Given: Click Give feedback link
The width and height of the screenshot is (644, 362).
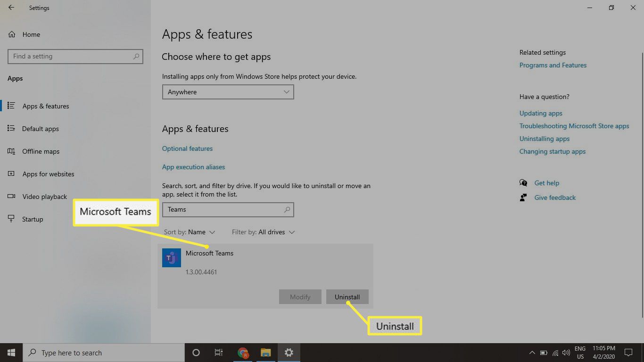Looking at the screenshot, I should tap(555, 197).
